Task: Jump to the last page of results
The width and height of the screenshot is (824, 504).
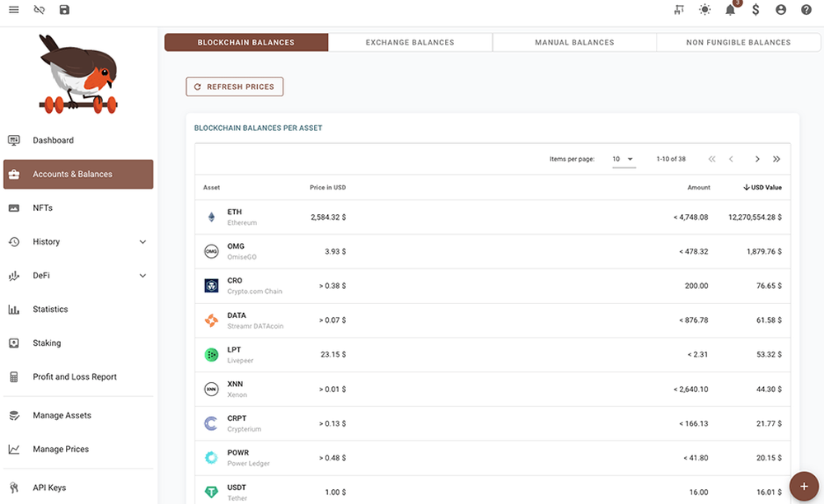Action: point(776,159)
